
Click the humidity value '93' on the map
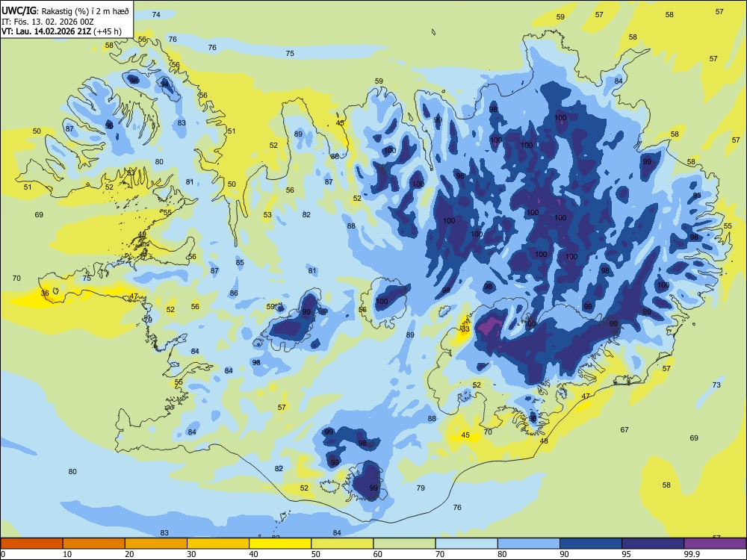(697, 195)
